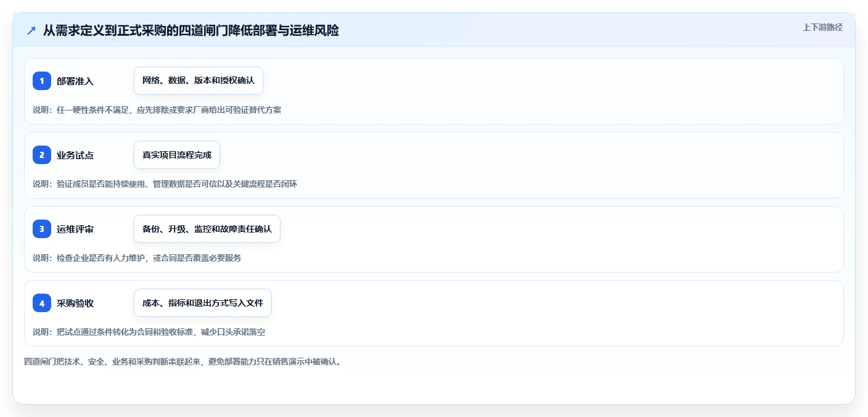Click the heading 从需求定义到正式采购的四道闸门
868x417 pixels.
(191, 30)
